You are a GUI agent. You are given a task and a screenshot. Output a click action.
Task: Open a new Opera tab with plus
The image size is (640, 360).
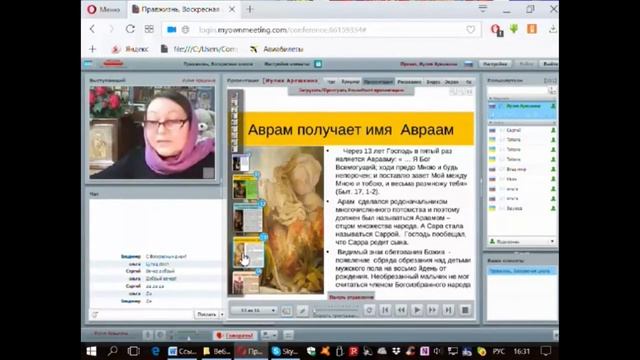click(x=250, y=9)
